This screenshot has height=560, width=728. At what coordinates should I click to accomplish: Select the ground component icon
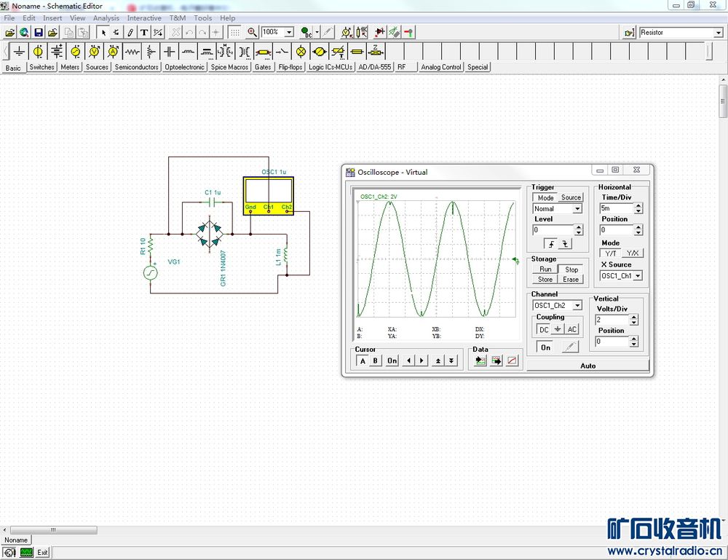19,52
